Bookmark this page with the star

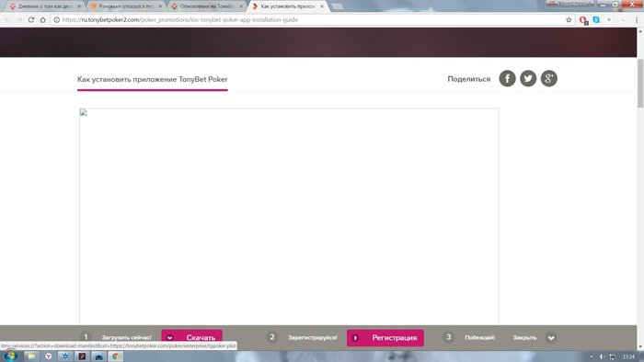[569, 19]
